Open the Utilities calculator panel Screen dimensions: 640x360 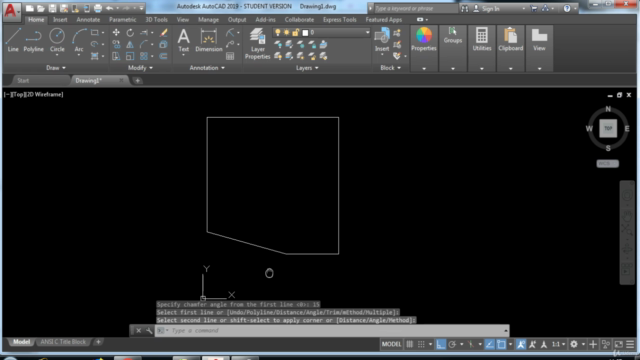[x=482, y=39]
